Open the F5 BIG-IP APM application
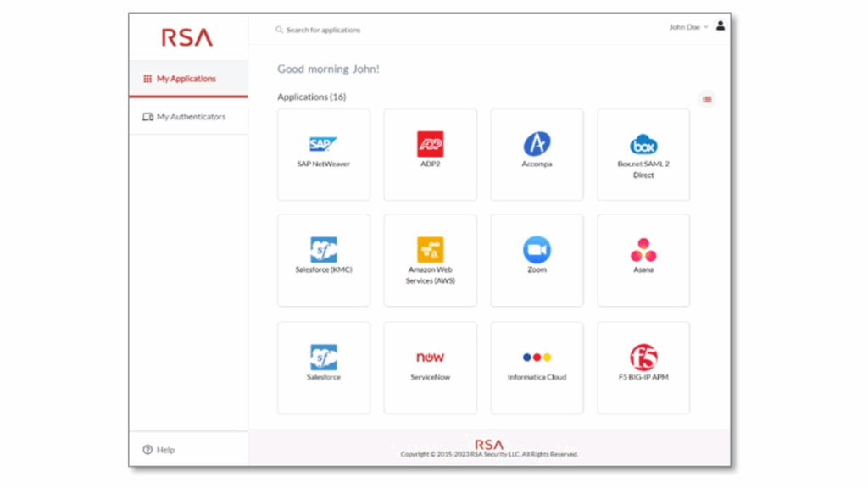 (643, 366)
